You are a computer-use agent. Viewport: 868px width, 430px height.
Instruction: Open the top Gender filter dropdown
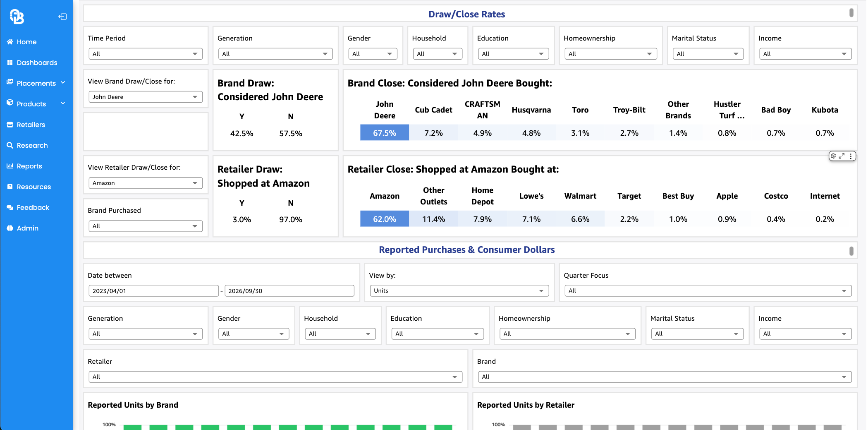[x=373, y=54]
